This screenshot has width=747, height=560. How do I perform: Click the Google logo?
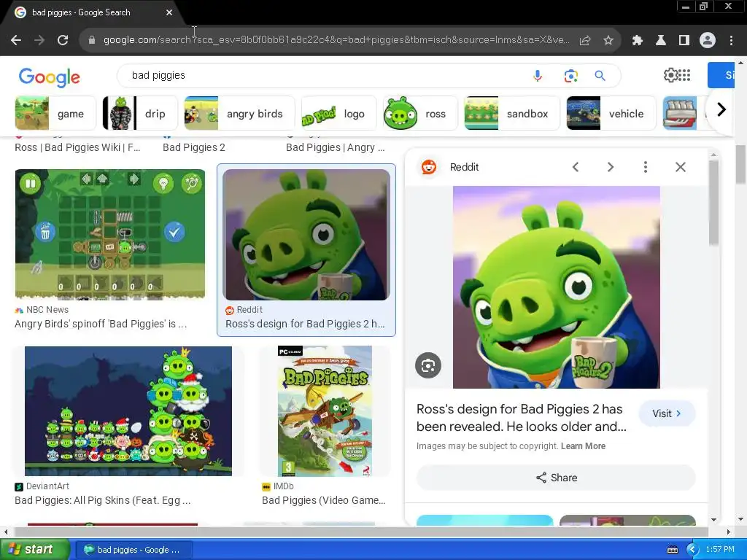[x=50, y=77]
